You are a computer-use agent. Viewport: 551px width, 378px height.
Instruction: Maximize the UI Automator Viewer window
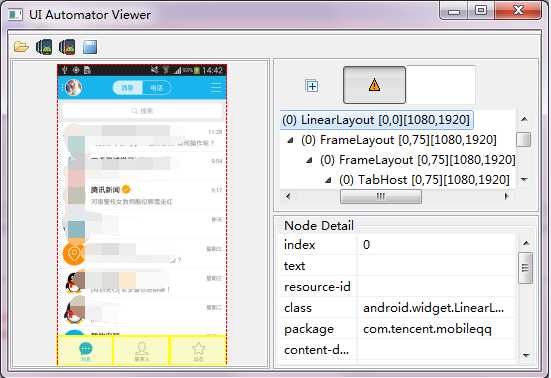pos(481,11)
